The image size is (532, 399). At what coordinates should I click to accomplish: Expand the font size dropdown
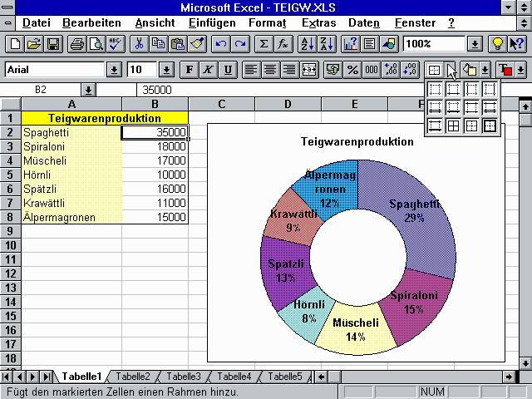coord(166,70)
